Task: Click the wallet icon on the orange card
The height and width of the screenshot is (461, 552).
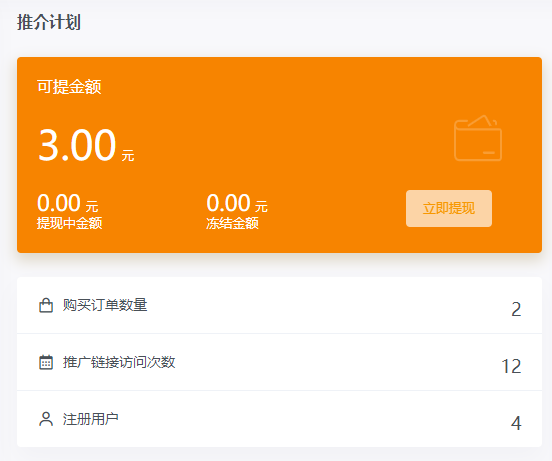Action: coord(478,138)
